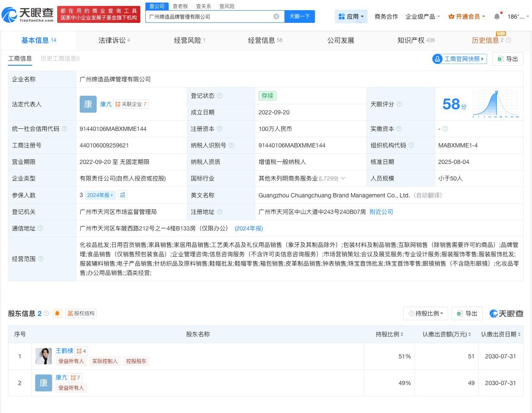
Task: Export shareholder info with 导出
Action: [467, 313]
